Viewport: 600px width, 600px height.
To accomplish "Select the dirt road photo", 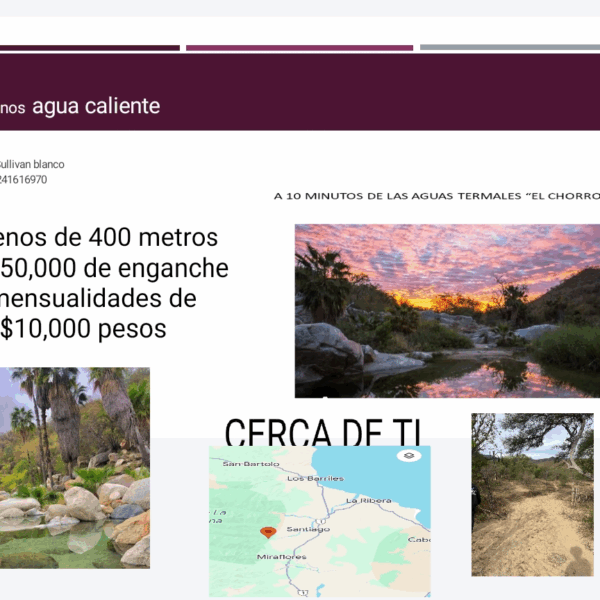I will click(532, 494).
